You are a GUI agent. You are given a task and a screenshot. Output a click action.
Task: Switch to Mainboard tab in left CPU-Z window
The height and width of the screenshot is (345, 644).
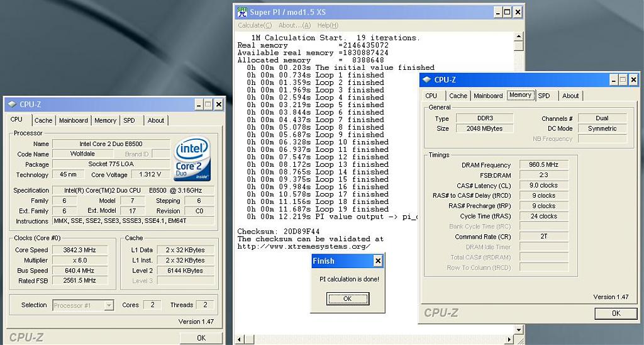73,120
